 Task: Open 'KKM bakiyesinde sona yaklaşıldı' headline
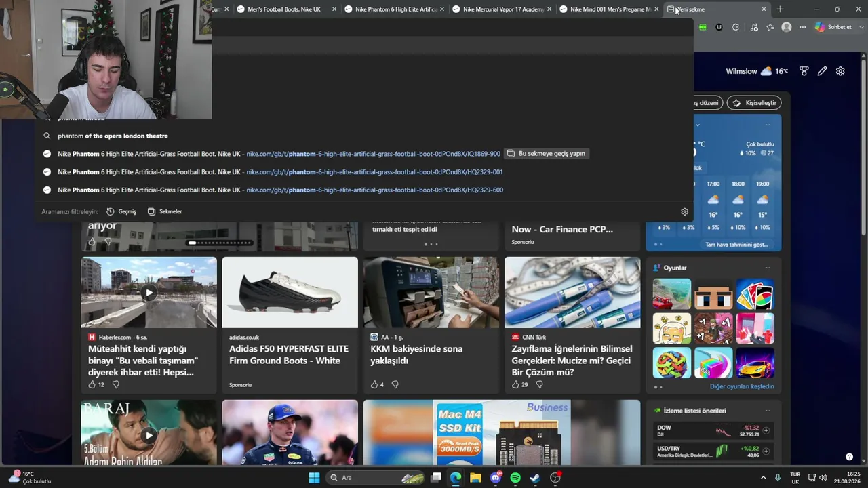pyautogui.click(x=416, y=354)
